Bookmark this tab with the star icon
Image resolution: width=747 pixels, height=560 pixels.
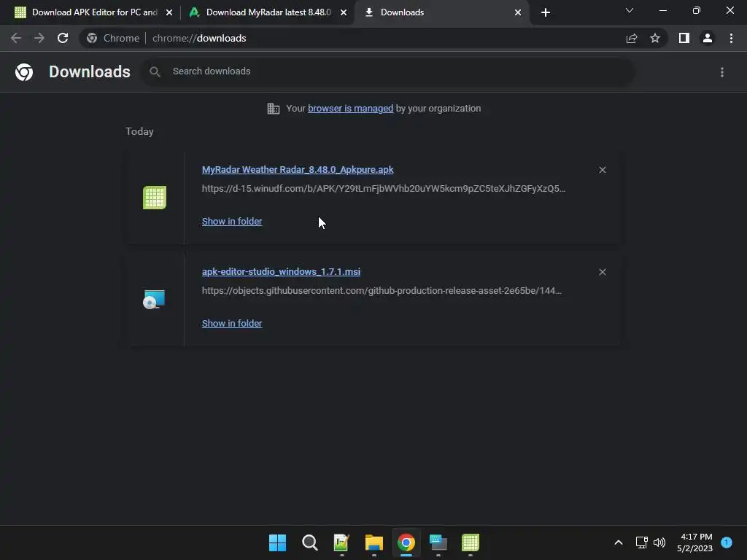655,38
